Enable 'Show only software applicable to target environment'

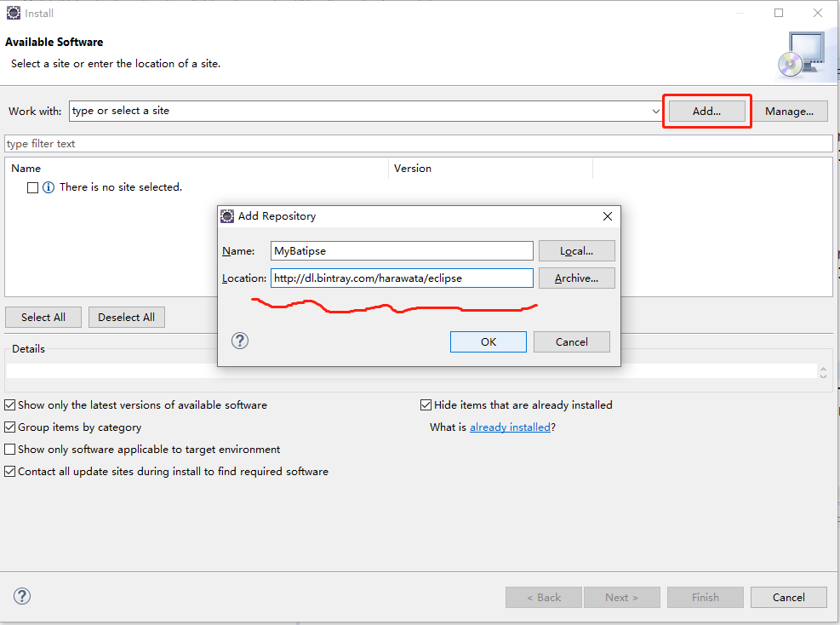click(x=9, y=449)
